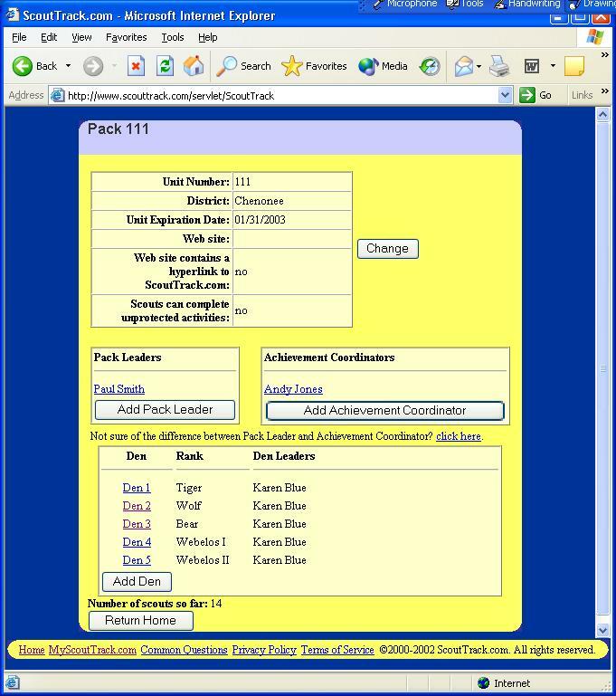Click the Links toolbar label

click(582, 95)
